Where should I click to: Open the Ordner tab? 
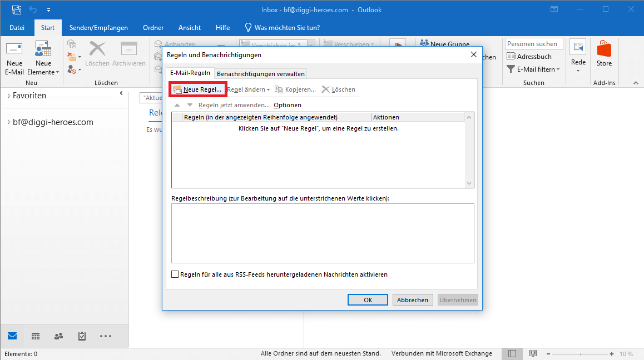pyautogui.click(x=153, y=28)
